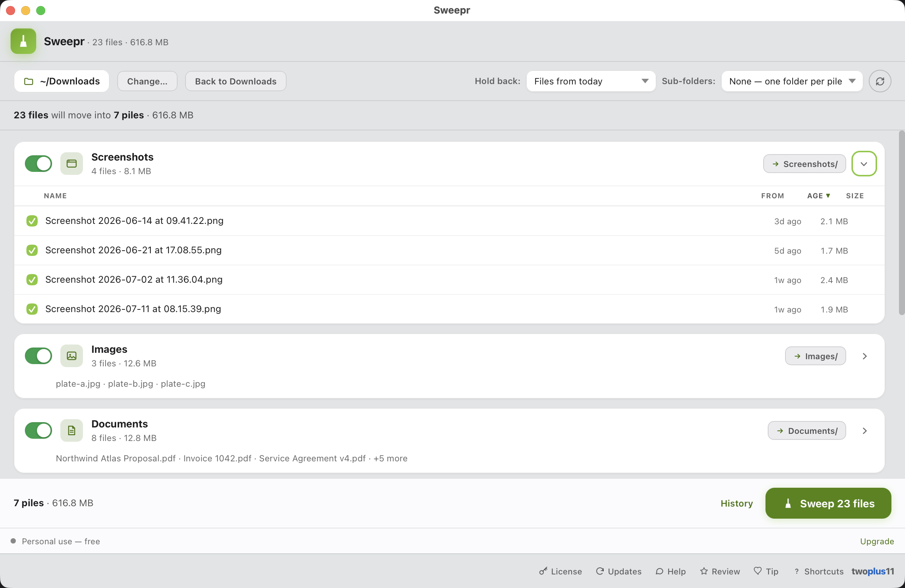Expand the Images pile
This screenshot has height=588, width=905.
click(x=865, y=356)
